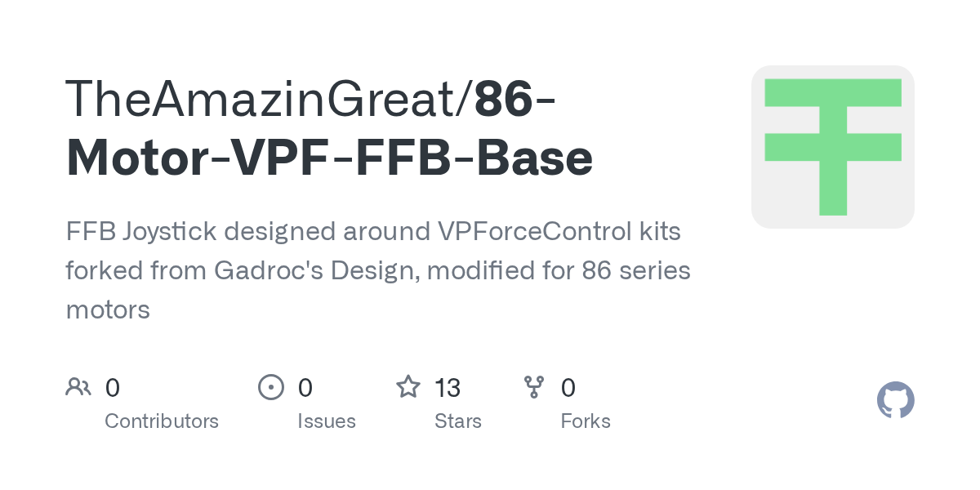Click the word "motors" ending the description

tap(108, 310)
